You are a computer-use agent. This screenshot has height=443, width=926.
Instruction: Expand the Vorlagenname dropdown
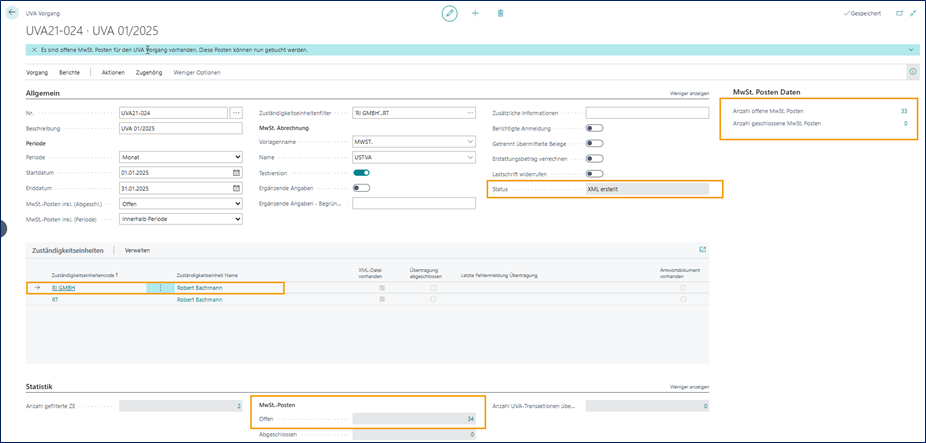coord(415,142)
